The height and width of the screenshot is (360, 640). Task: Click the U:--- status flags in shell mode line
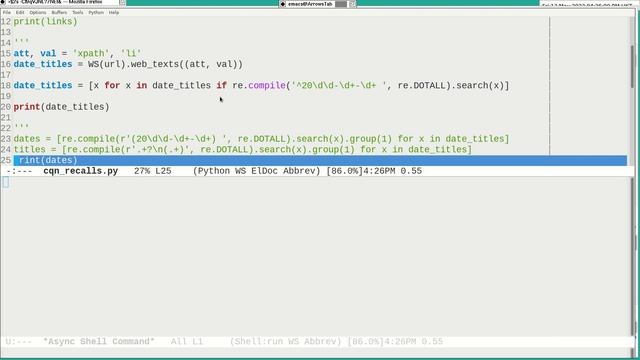coord(19,342)
